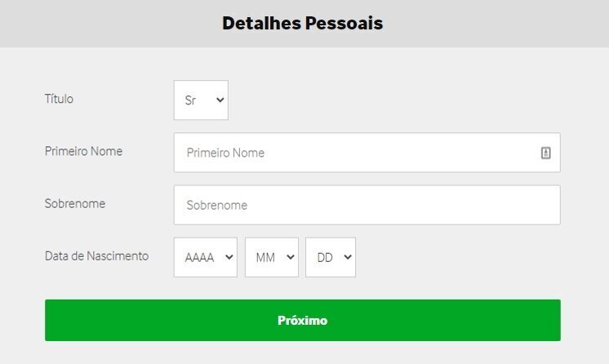Click the chevron arrow on the DD selector
The height and width of the screenshot is (364, 609).
point(347,257)
